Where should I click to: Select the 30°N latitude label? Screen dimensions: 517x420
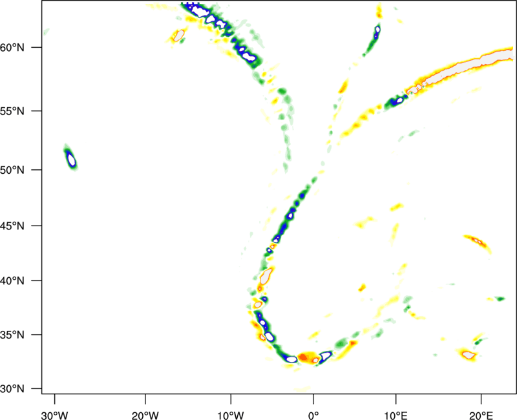[x=12, y=389]
